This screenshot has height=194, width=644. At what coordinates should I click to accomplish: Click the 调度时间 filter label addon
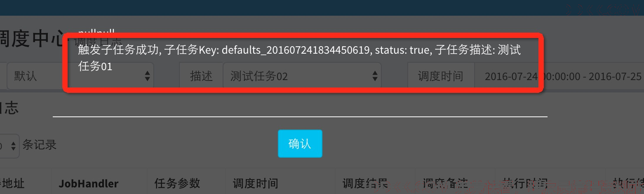440,76
